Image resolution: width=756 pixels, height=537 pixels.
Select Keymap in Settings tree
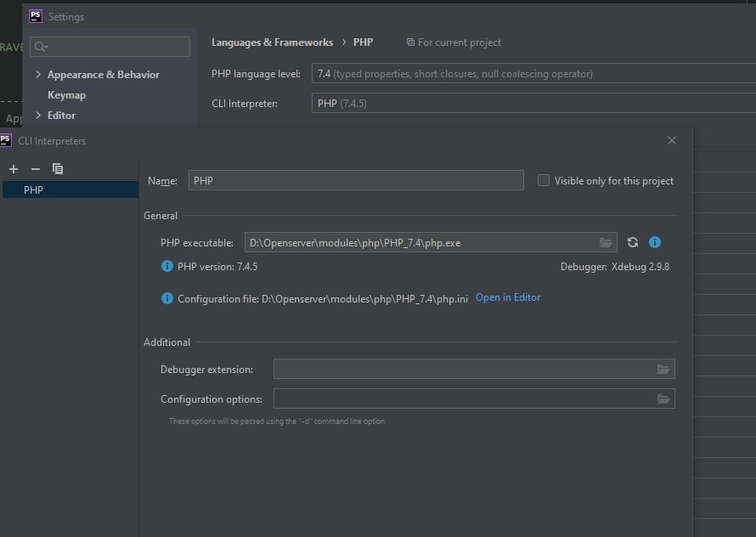66,95
